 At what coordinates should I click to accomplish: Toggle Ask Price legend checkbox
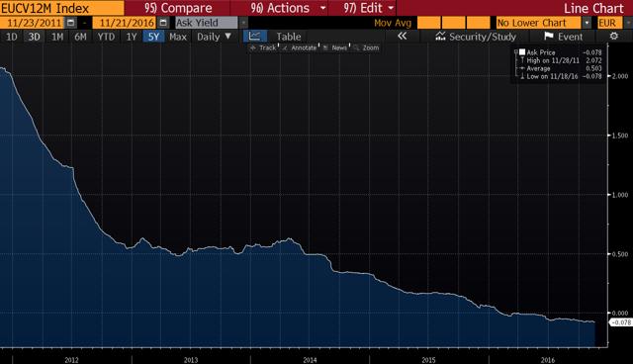point(522,52)
